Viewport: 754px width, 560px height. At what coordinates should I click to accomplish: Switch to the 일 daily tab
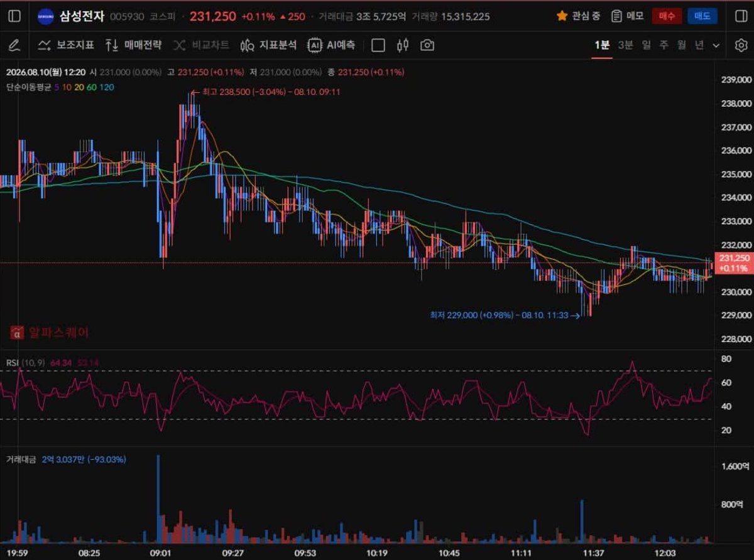(x=646, y=45)
